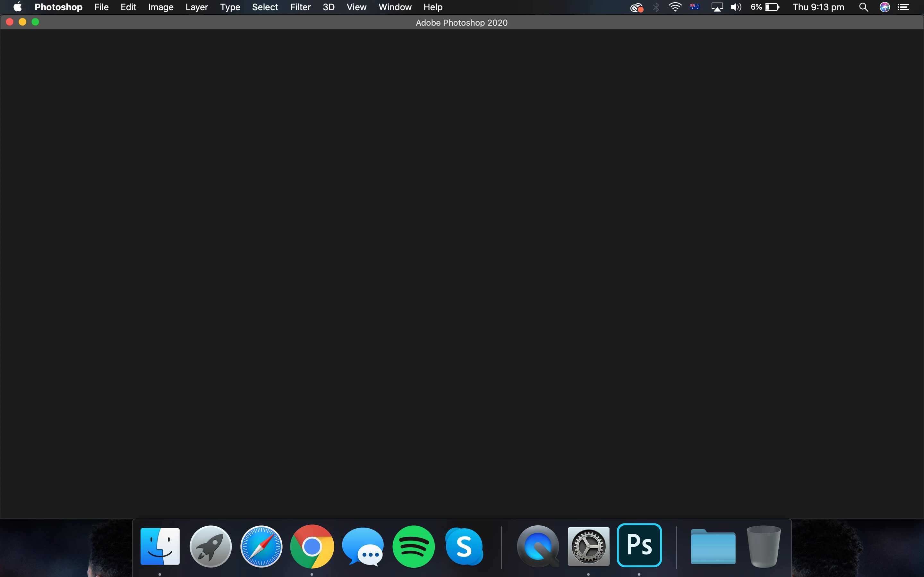This screenshot has height=577, width=924.
Task: Click the Thu 9:13 pm clock
Action: [x=818, y=7]
